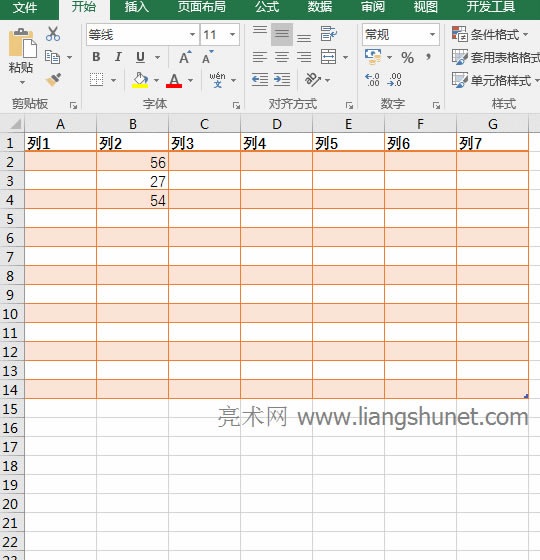Switch to the 页面布局 tab

pyautogui.click(x=202, y=7)
